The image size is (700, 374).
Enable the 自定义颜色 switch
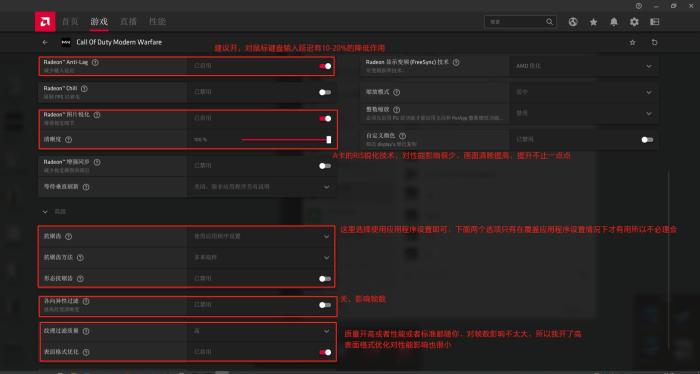pos(647,140)
